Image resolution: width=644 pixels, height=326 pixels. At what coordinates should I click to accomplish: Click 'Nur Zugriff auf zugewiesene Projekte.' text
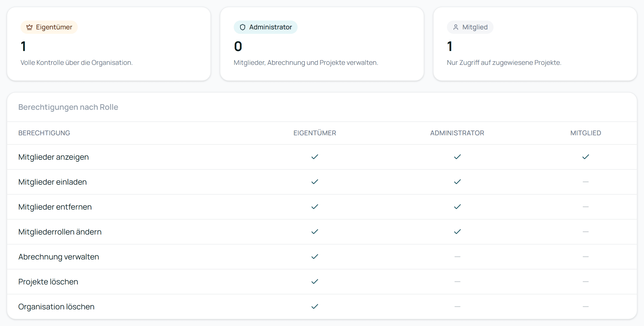pyautogui.click(x=504, y=63)
